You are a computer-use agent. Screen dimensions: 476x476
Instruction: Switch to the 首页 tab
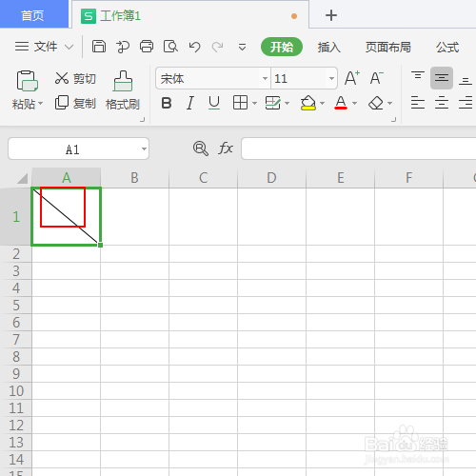coord(34,14)
